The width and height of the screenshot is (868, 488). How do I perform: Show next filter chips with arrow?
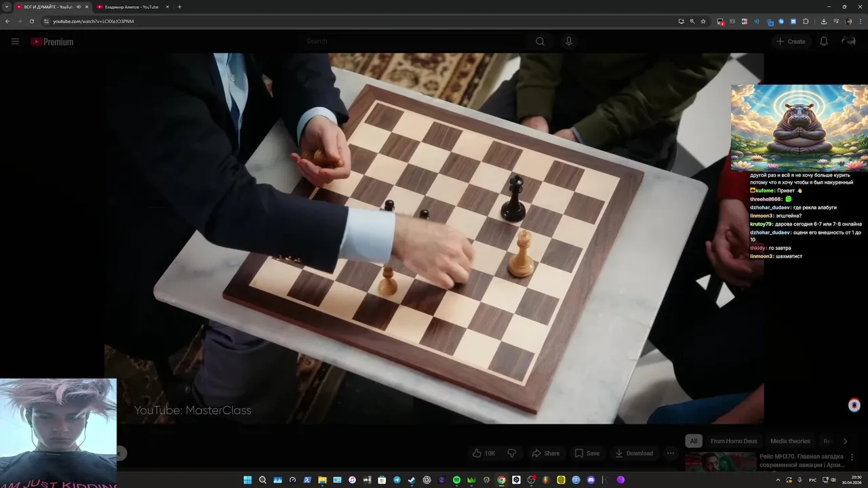pos(845,441)
